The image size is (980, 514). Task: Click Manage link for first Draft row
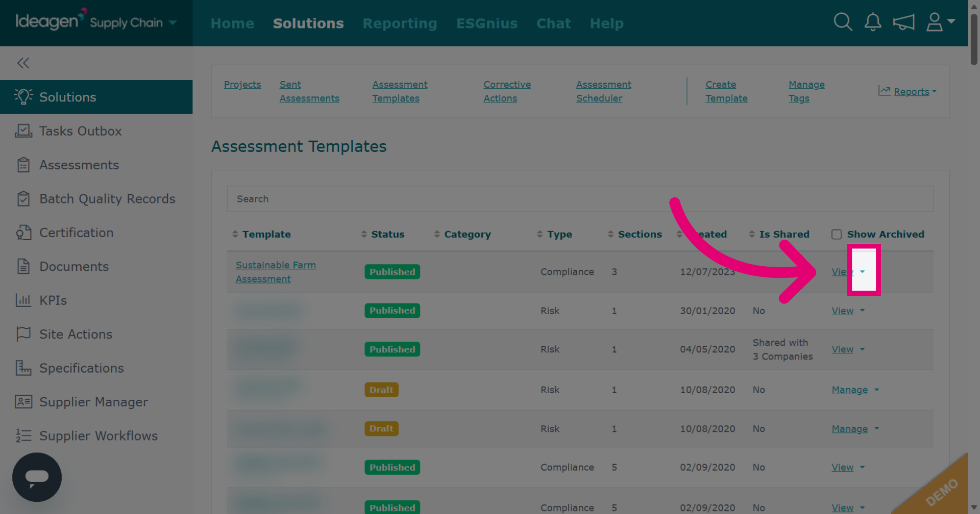click(849, 390)
